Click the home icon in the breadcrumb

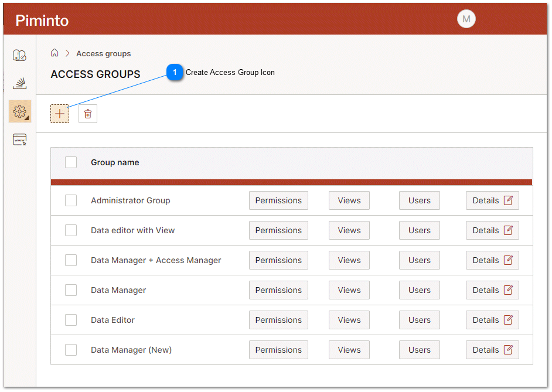(54, 53)
